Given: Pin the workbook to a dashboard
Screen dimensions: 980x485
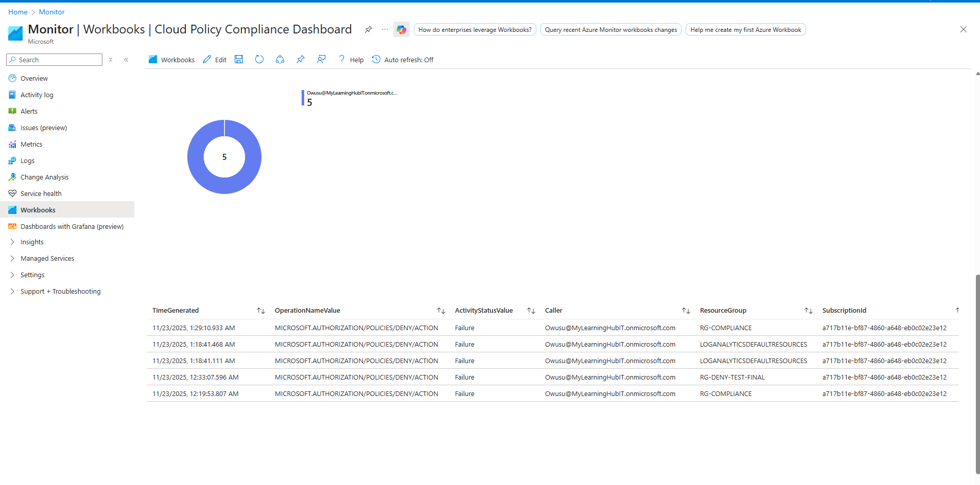Looking at the screenshot, I should coord(300,59).
